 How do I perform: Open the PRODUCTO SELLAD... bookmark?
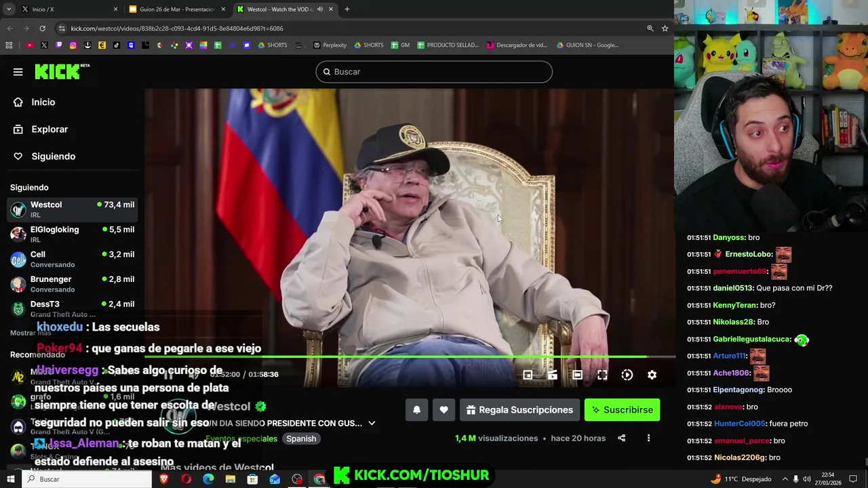click(x=448, y=45)
